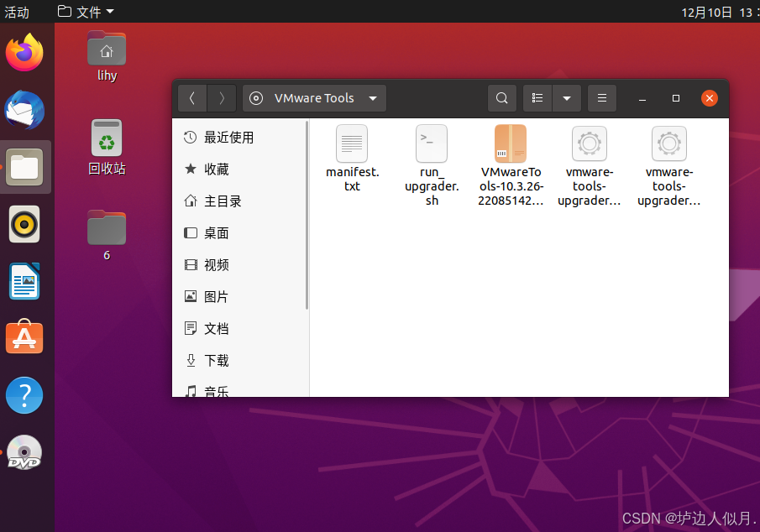The width and height of the screenshot is (760, 532).
Task: Open 下载 (Downloads) in the sidebar
Action: (240, 361)
